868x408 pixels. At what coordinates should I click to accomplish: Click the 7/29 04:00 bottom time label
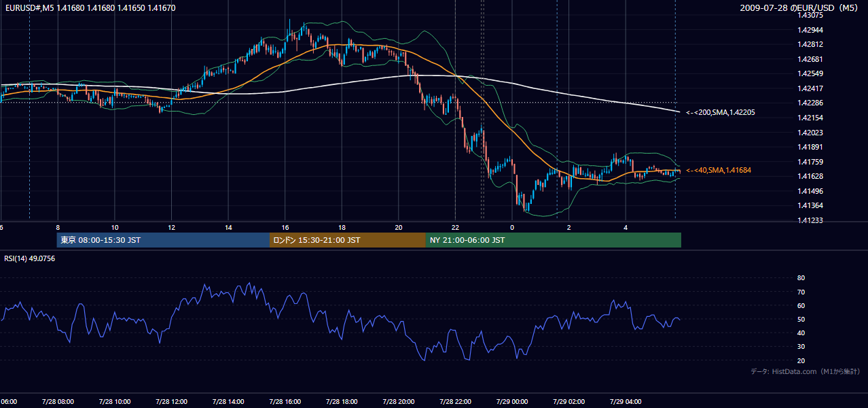coord(626,402)
